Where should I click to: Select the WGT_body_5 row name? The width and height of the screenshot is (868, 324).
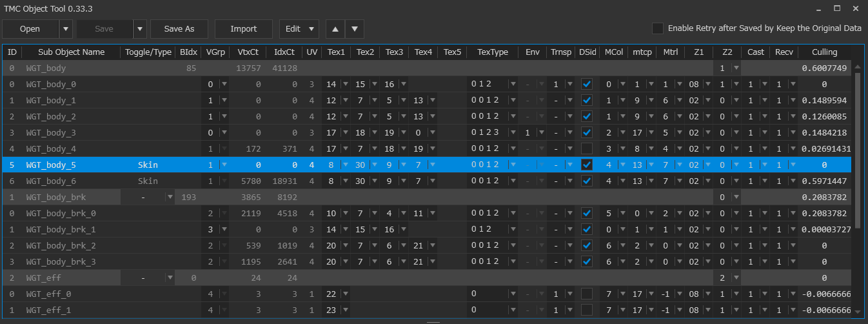[x=51, y=165]
